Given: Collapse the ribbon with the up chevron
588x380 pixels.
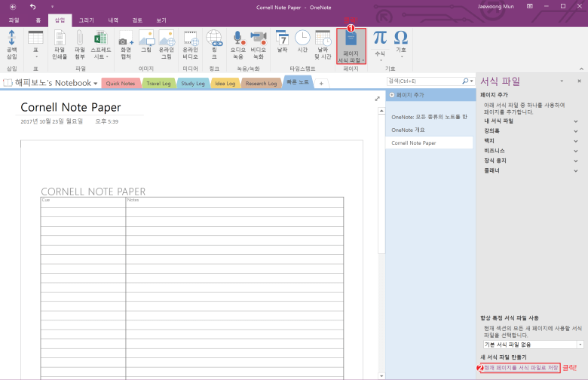Looking at the screenshot, I should point(581,69).
